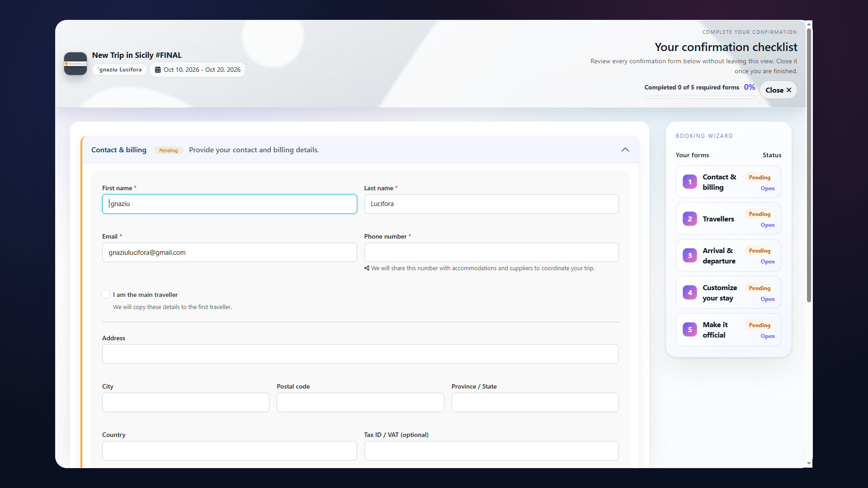Enable the 'I am the main traveller' checkbox
Image resolution: width=868 pixels, height=488 pixels.
point(106,294)
